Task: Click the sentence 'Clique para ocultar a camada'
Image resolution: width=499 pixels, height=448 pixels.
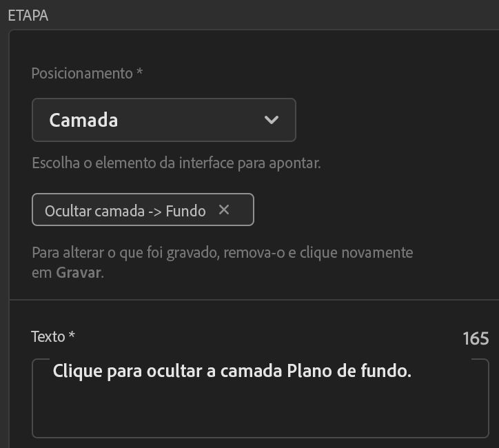Action: [x=167, y=371]
